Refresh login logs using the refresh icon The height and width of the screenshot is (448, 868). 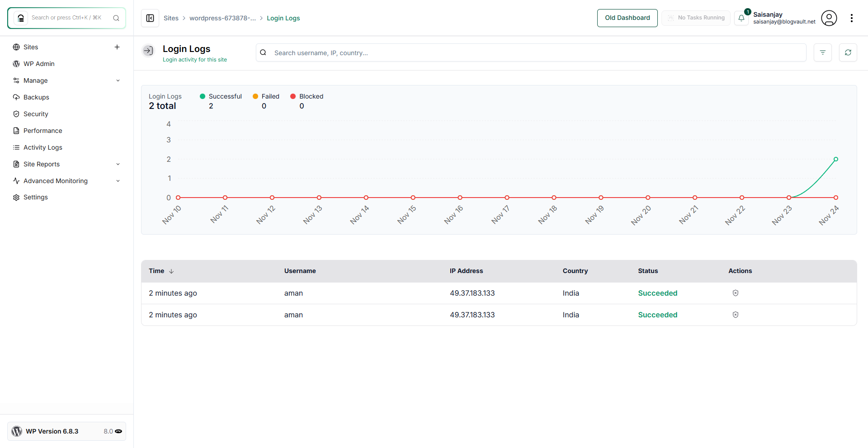pyautogui.click(x=849, y=52)
